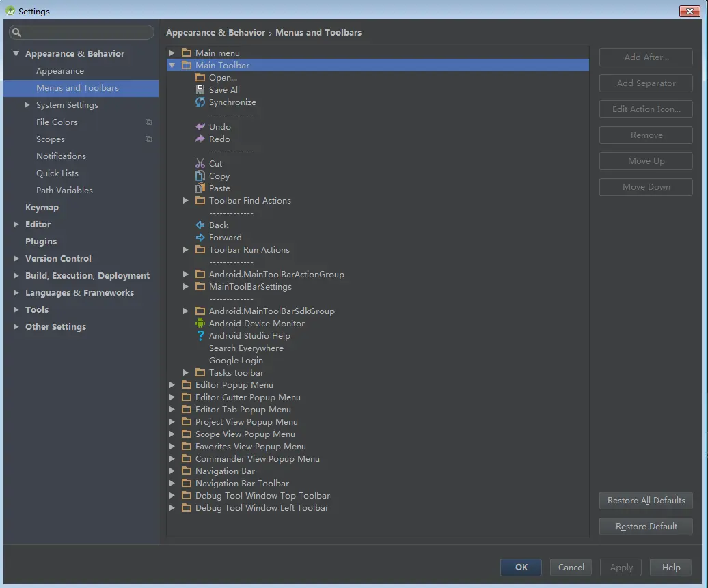Expand Languages & Frameworks category
The width and height of the screenshot is (708, 588).
[16, 292]
